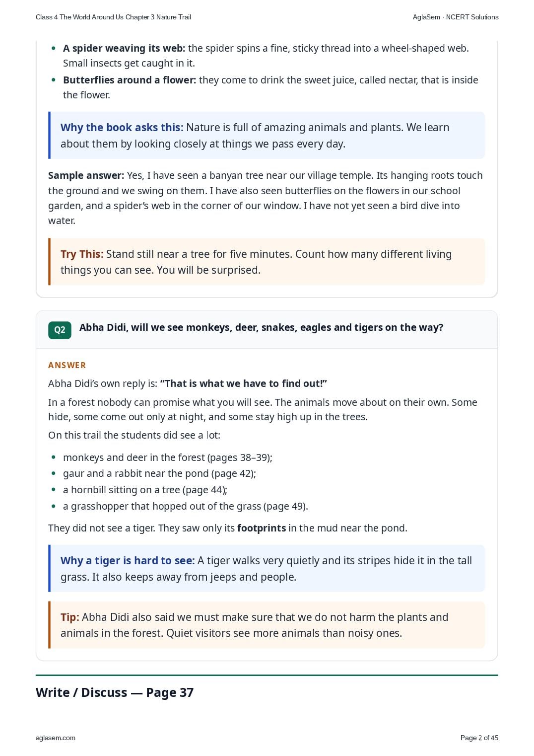The width and height of the screenshot is (534, 756).
Task: Click the green Q2 question badge
Action: [60, 330]
